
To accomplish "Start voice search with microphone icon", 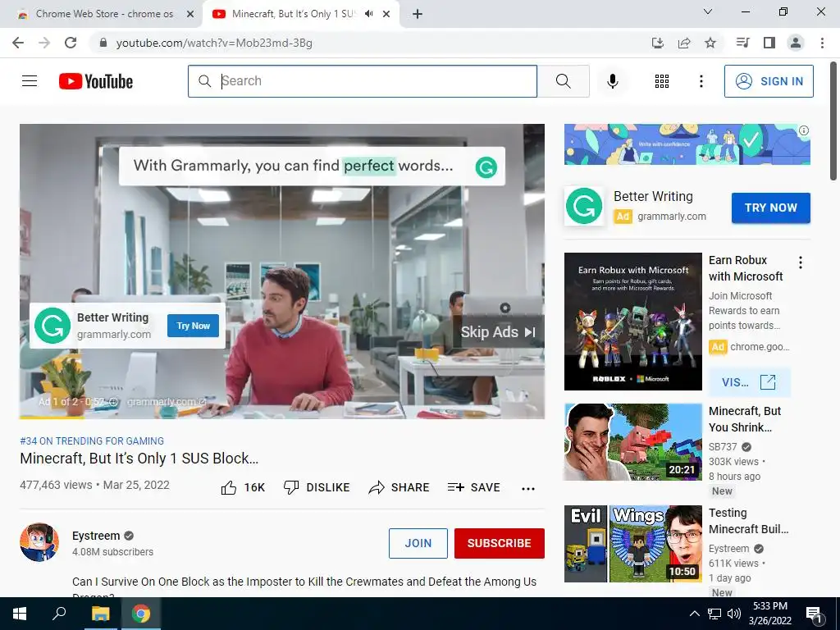I will 612,81.
